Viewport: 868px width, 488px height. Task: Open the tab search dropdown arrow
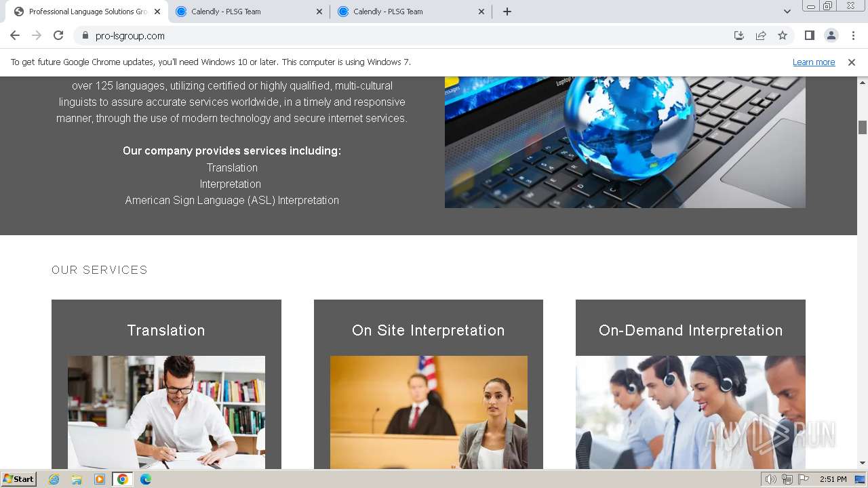tap(787, 12)
